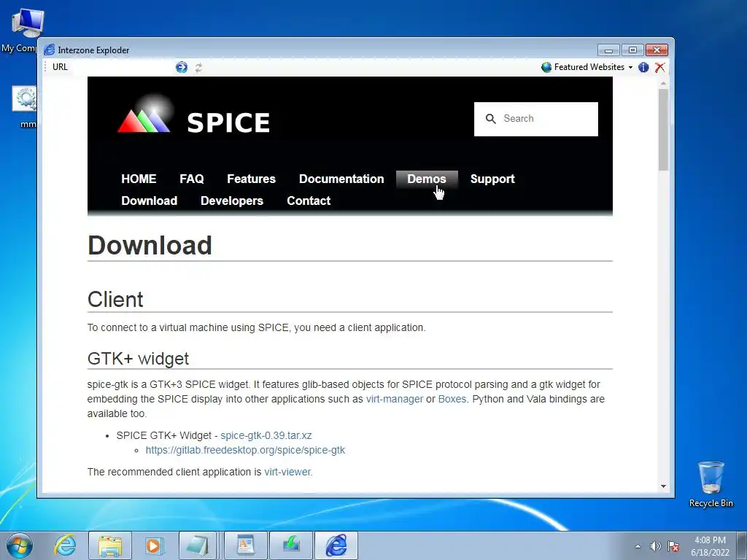Open the Features menu item
Viewport: 747px width, 560px height.
251,179
